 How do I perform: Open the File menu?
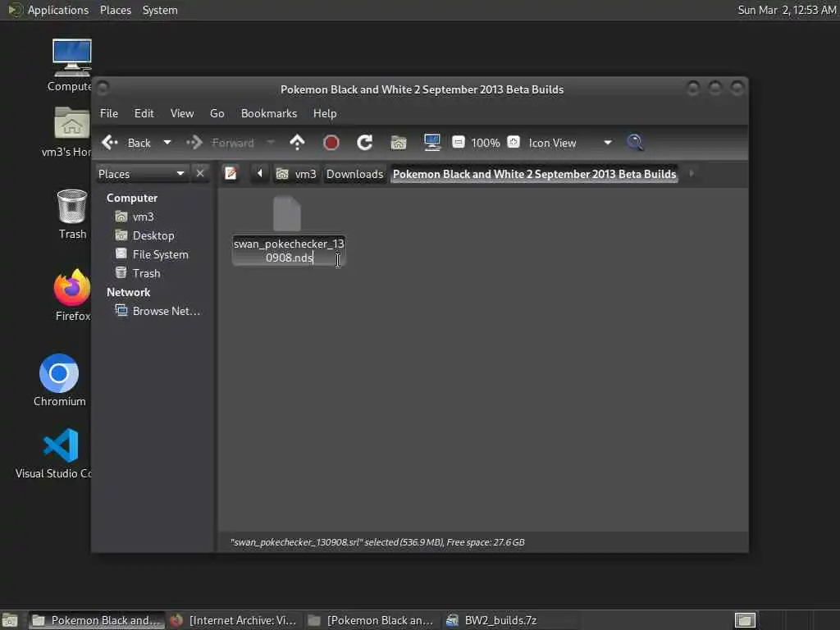pyautogui.click(x=109, y=113)
